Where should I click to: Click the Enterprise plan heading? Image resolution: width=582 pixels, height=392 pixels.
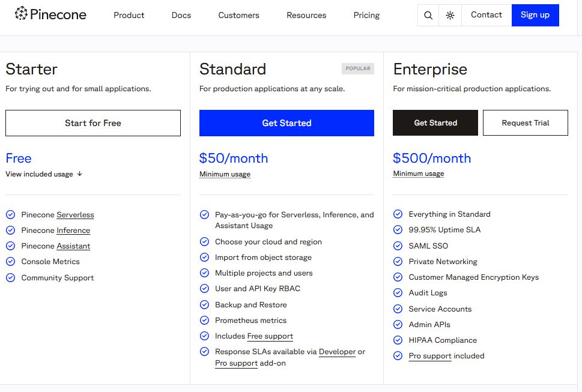click(430, 69)
